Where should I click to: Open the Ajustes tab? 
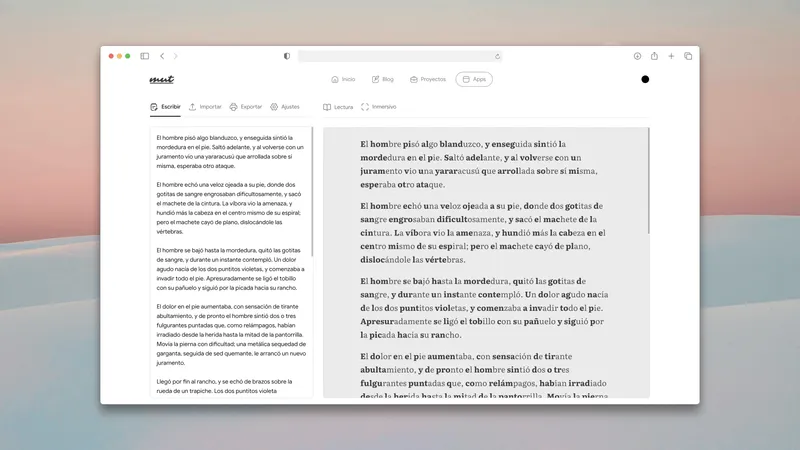tap(285, 107)
